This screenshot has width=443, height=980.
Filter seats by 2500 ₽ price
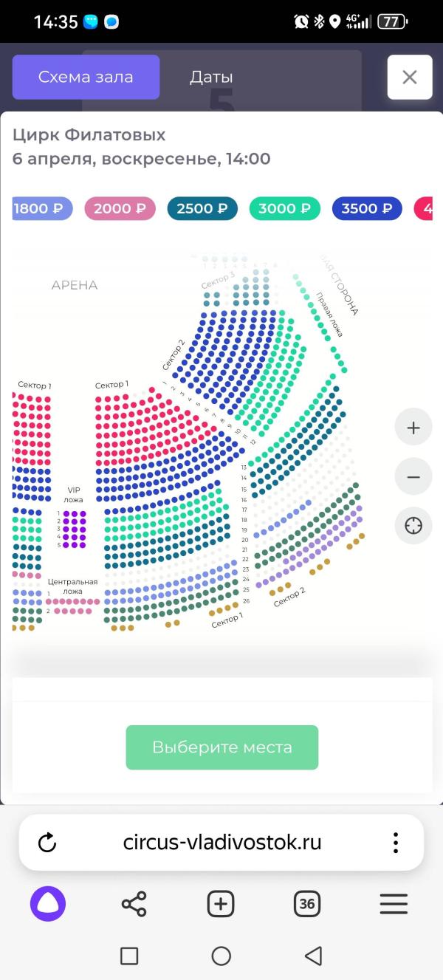[203, 208]
